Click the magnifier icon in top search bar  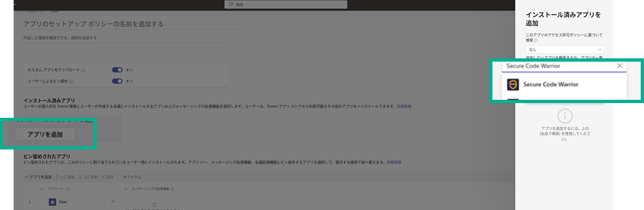coord(231,4)
